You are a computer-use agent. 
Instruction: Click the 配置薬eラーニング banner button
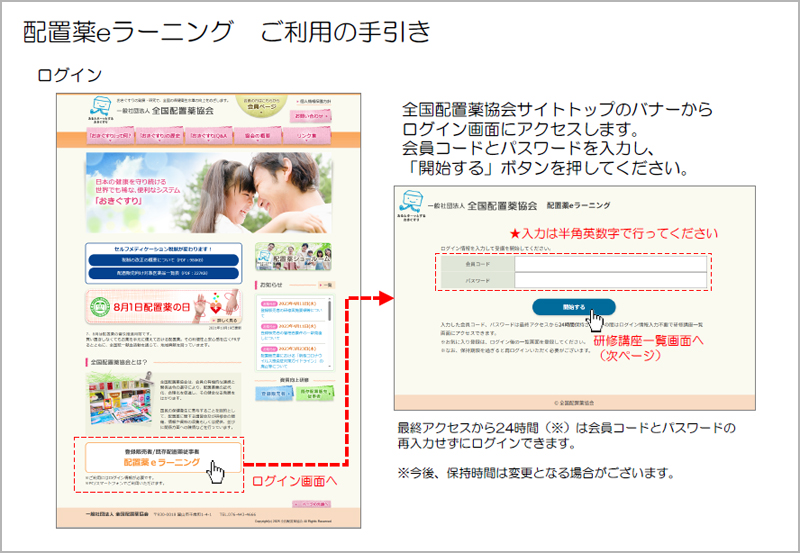pos(159,458)
